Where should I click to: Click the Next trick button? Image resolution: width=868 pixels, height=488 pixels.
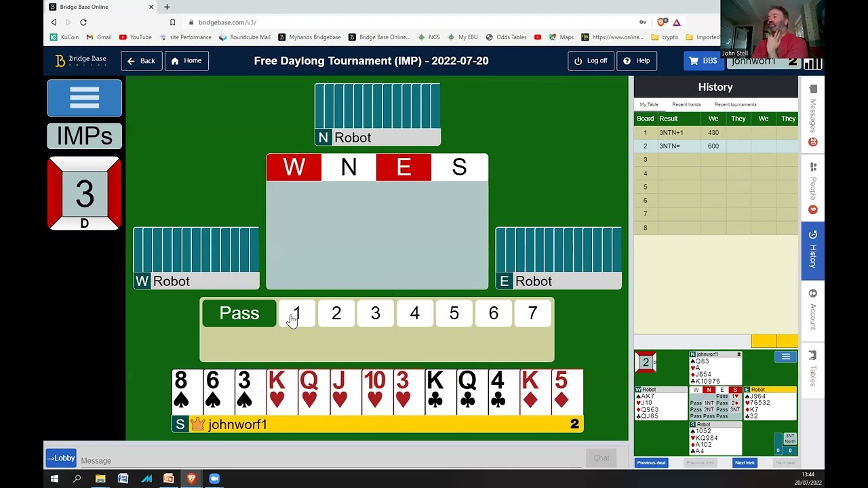745,463
